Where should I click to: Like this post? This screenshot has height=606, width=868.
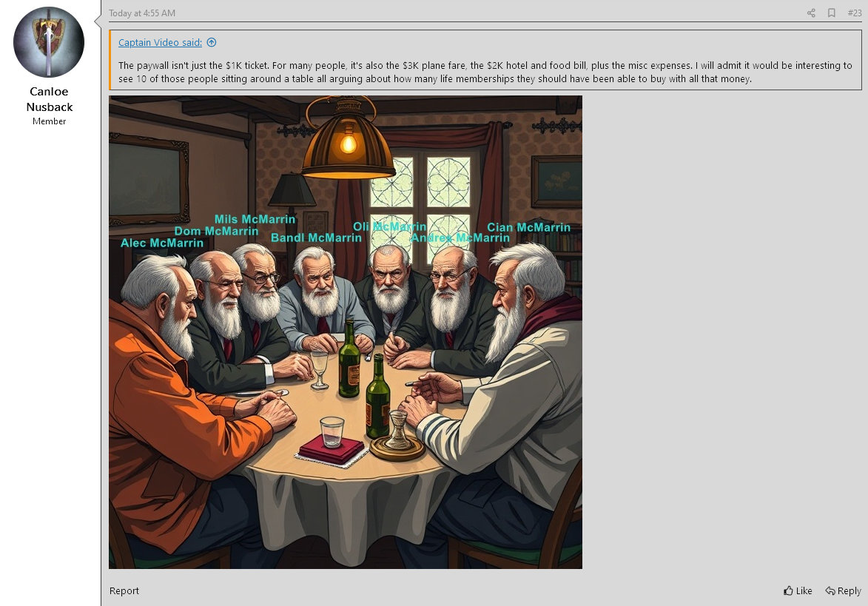pos(798,590)
